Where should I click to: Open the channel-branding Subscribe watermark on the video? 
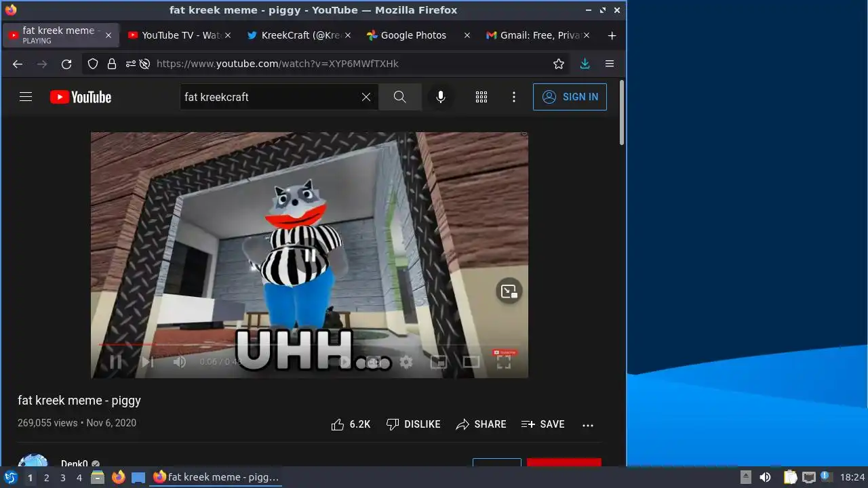click(505, 352)
